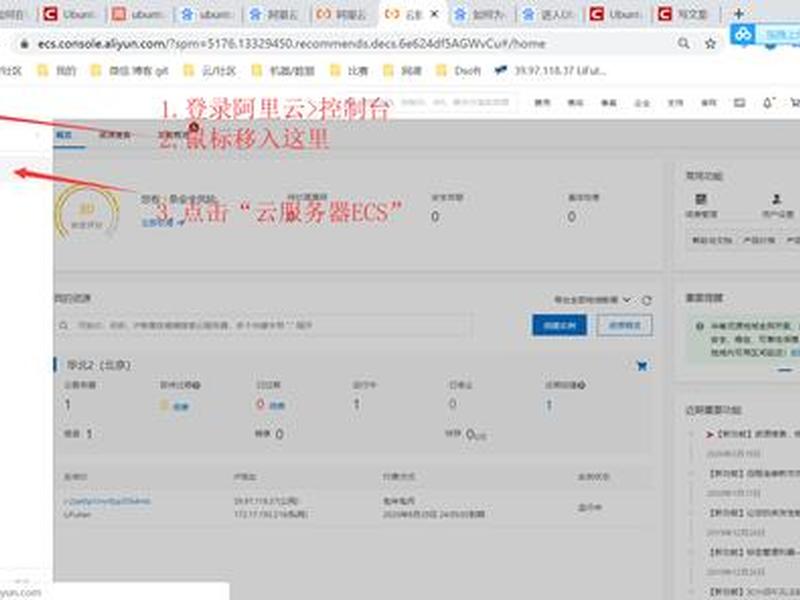Switch to the first Ubuntu CSDN browser tab
Viewport: 800px width, 600px height.
pyautogui.click(x=70, y=14)
